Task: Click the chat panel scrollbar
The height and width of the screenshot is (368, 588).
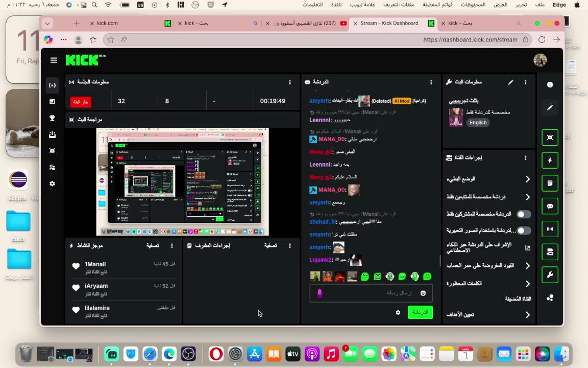Action: click(x=440, y=260)
